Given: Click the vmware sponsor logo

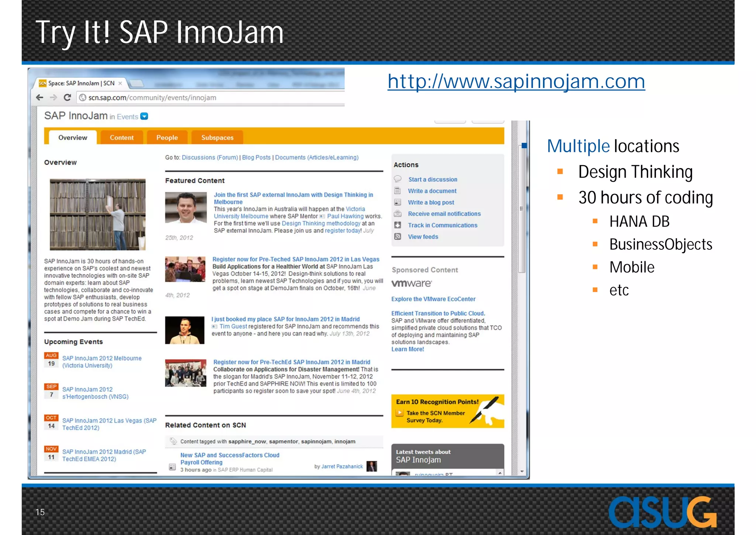Looking at the screenshot, I should click(412, 283).
